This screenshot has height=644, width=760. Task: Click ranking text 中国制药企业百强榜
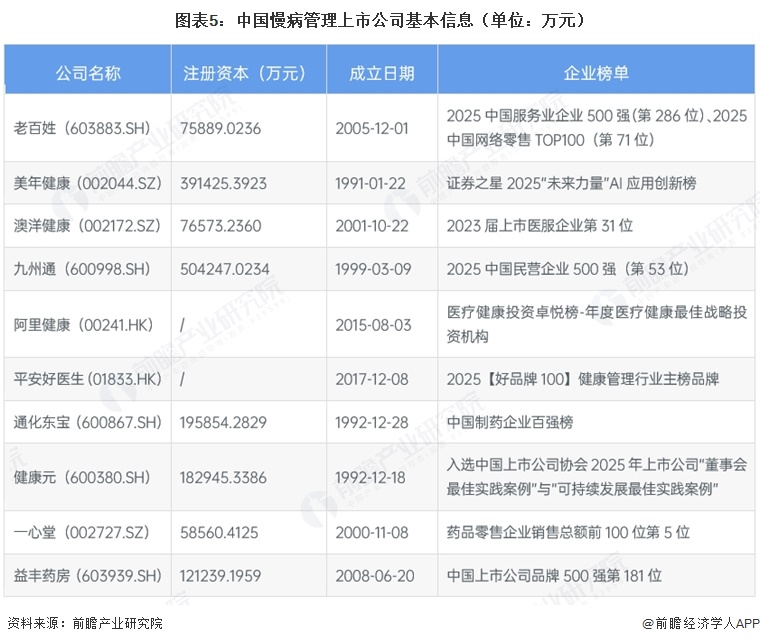coord(510,422)
